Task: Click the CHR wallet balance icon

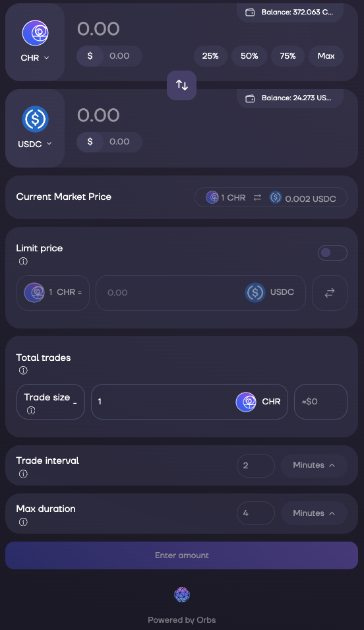Action: [250, 13]
